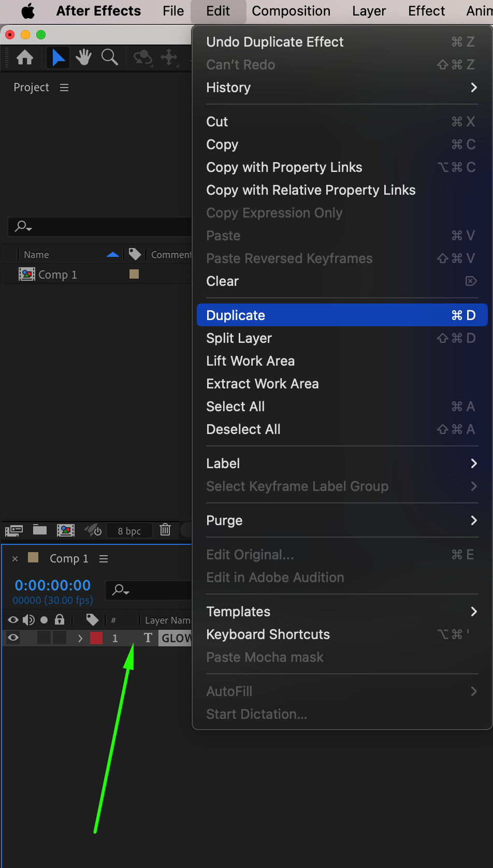Choose Clear from the Edit menu
The width and height of the screenshot is (493, 868).
point(342,281)
